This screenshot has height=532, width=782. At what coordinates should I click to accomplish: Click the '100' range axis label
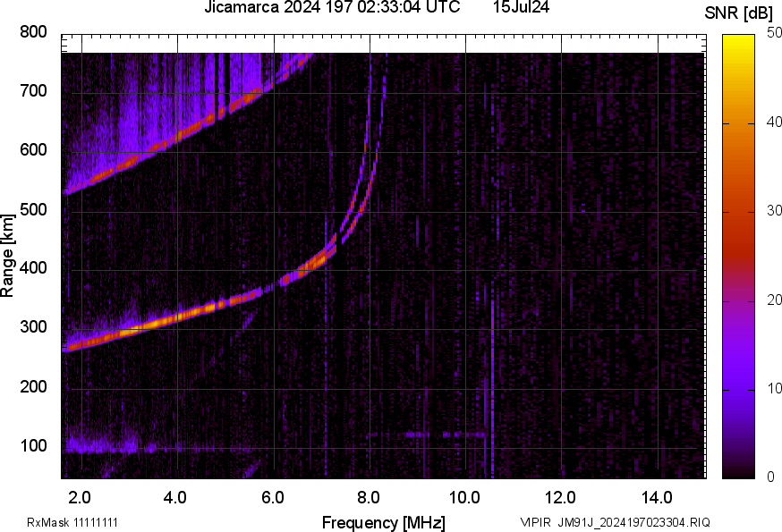coord(33,446)
